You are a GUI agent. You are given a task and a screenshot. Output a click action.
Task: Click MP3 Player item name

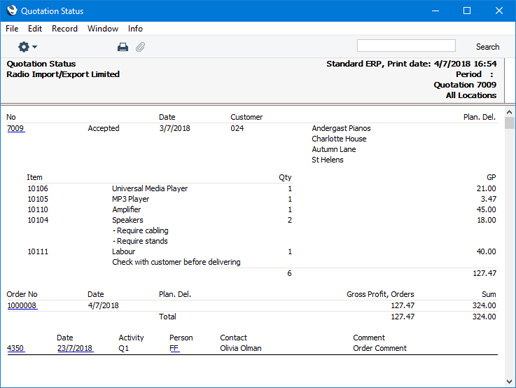pyautogui.click(x=131, y=199)
